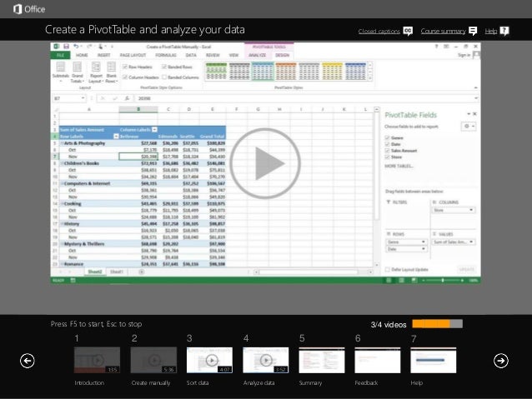Open the Row Labels filter dropdown
The height and width of the screenshot is (399, 532).
pos(116,137)
